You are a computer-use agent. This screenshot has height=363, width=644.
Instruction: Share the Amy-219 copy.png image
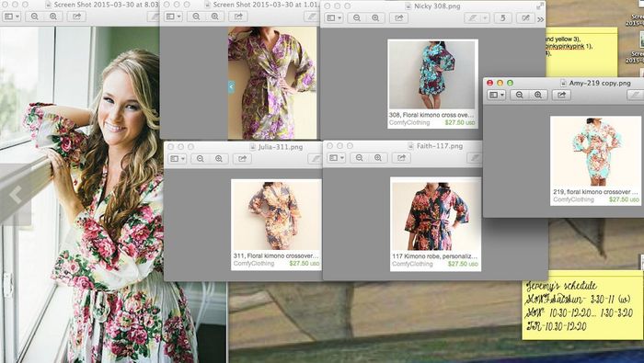(x=561, y=95)
